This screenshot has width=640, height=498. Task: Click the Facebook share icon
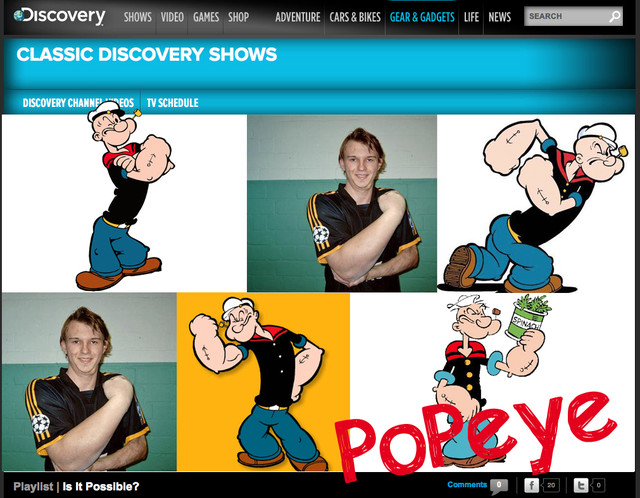531,485
